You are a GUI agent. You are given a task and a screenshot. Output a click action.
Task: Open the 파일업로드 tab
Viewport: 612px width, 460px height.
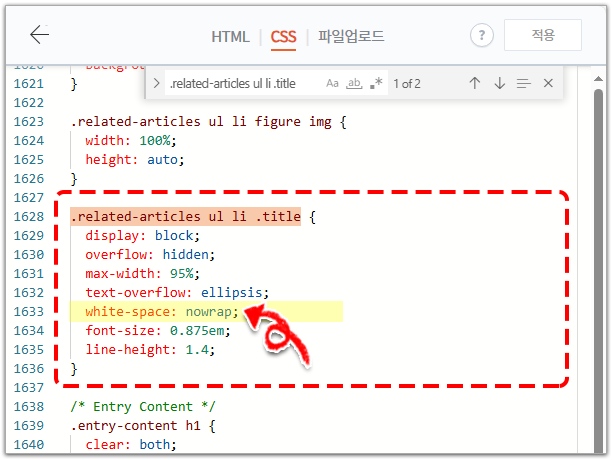click(351, 36)
